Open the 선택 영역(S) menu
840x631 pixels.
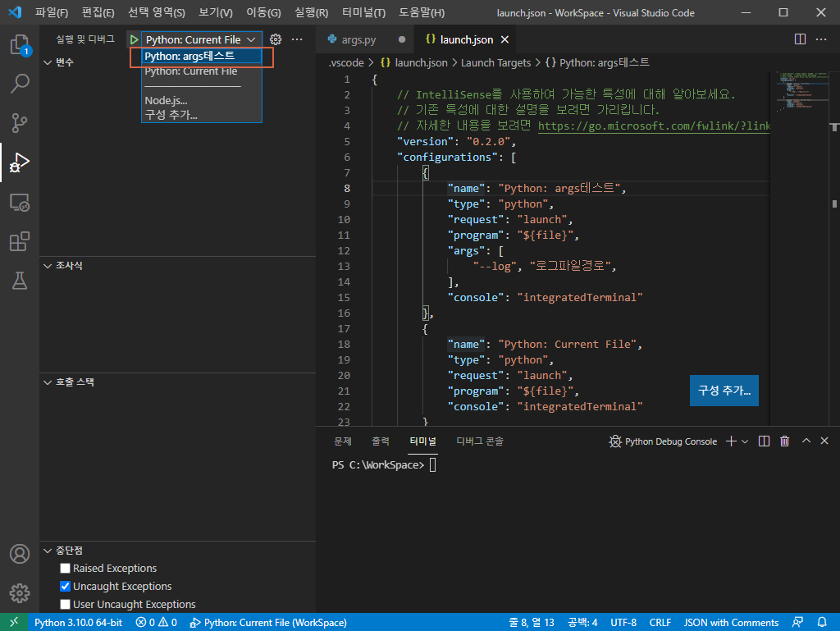(157, 12)
